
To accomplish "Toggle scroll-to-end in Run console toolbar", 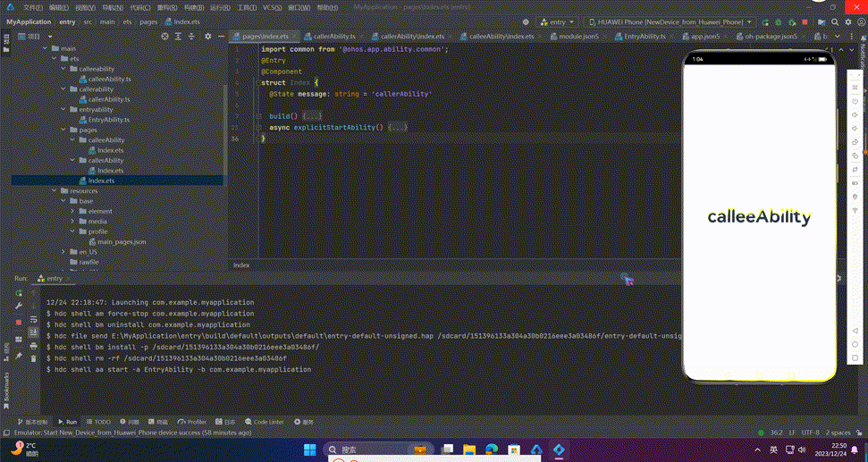I will coord(34,332).
